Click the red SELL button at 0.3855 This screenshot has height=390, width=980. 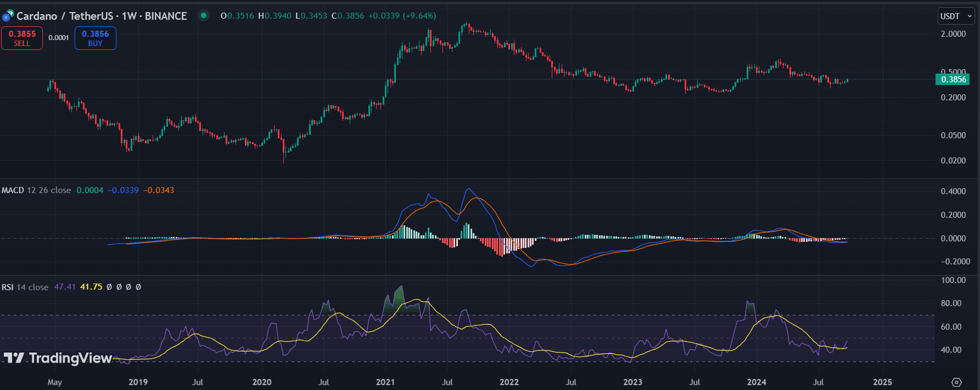point(22,38)
